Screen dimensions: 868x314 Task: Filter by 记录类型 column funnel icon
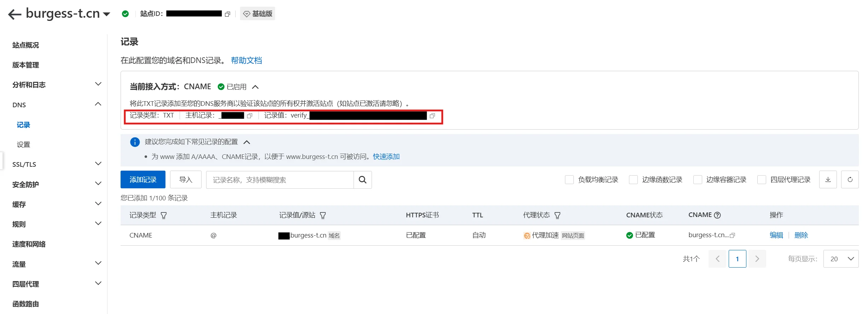(x=164, y=215)
